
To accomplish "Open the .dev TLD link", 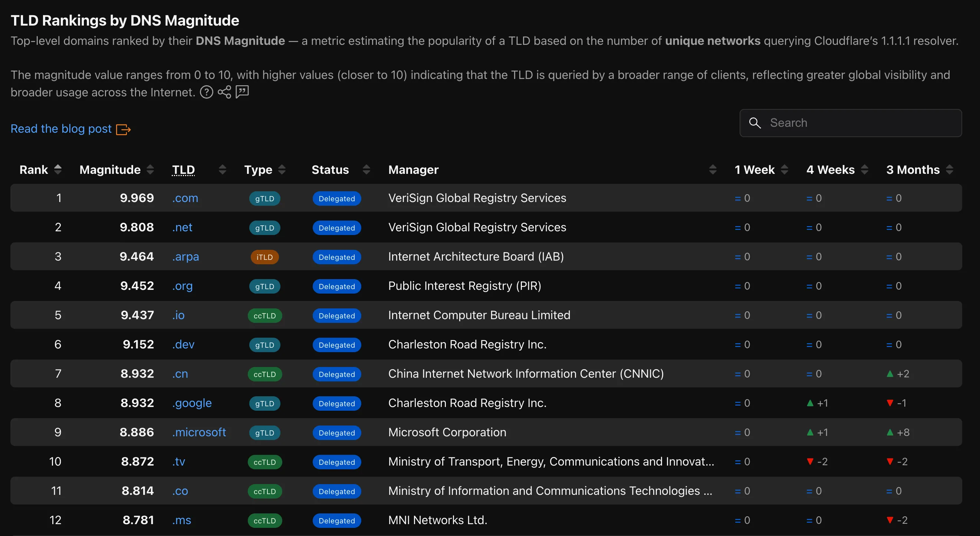I will tap(183, 344).
